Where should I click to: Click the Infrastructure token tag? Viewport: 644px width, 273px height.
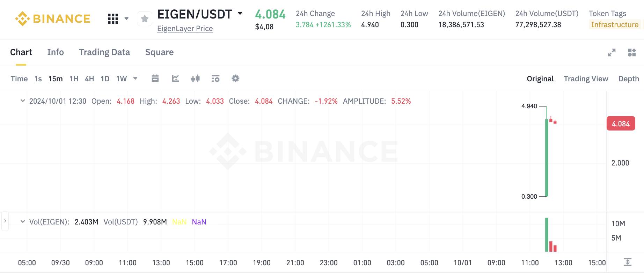pyautogui.click(x=615, y=25)
